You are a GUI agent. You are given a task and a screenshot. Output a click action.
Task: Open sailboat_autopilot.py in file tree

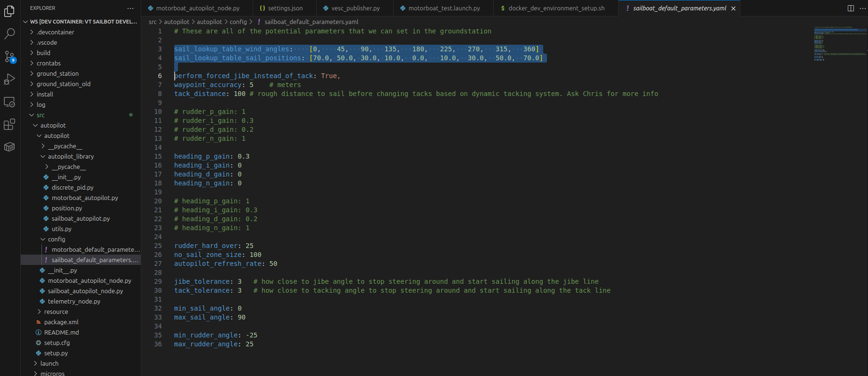click(80, 218)
